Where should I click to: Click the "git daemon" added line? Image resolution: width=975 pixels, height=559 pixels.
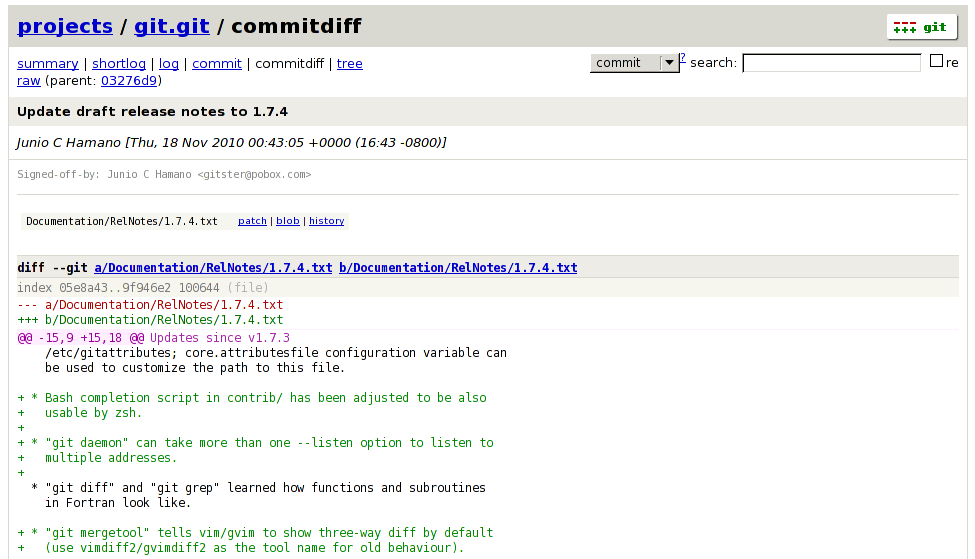pyautogui.click(x=256, y=443)
